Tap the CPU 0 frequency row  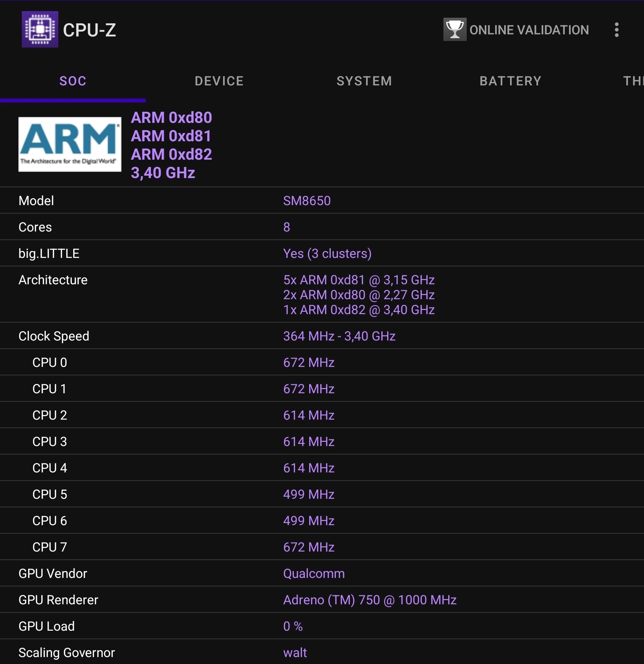point(308,362)
